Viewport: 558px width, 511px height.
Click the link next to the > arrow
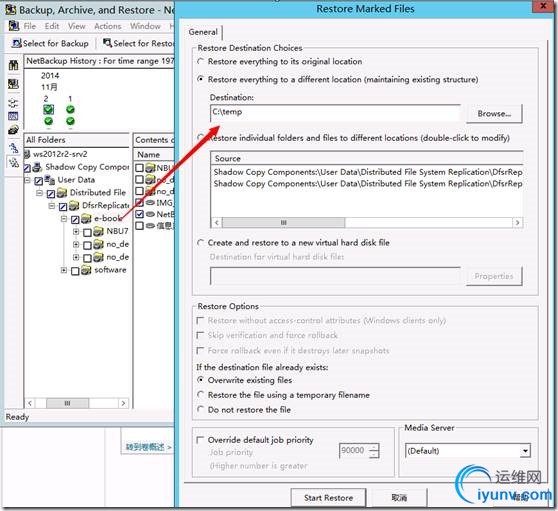pos(145,447)
